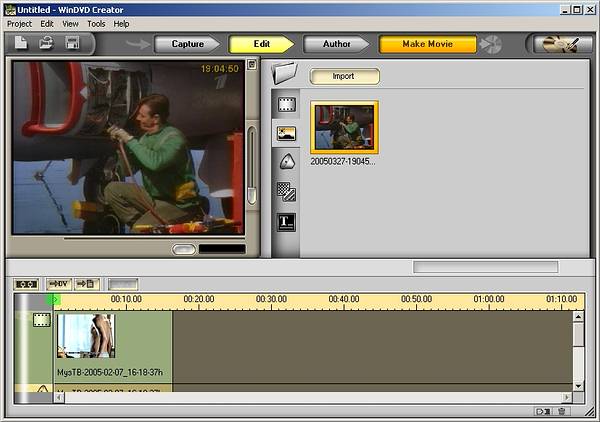Open the Project menu
The width and height of the screenshot is (600, 422).
(19, 23)
